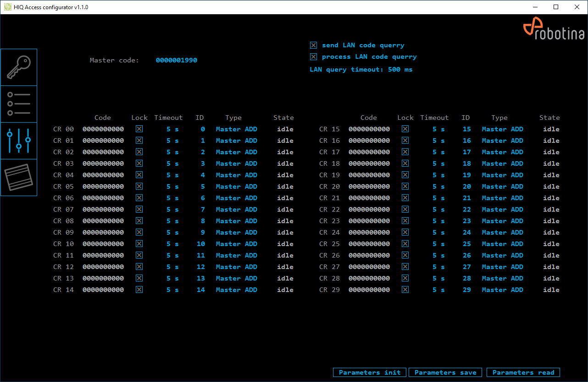Viewport: 588px width, 382px height.
Task: Change Type Master ADD for CR 14
Action: [x=236, y=290]
